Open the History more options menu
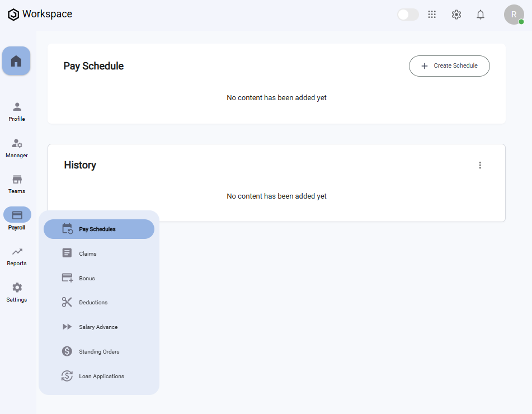532x414 pixels. (479, 165)
